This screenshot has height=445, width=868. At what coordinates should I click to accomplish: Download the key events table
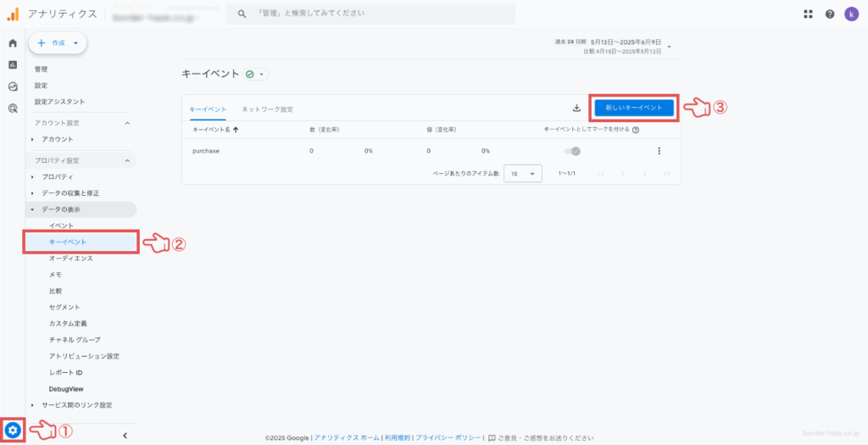click(576, 108)
